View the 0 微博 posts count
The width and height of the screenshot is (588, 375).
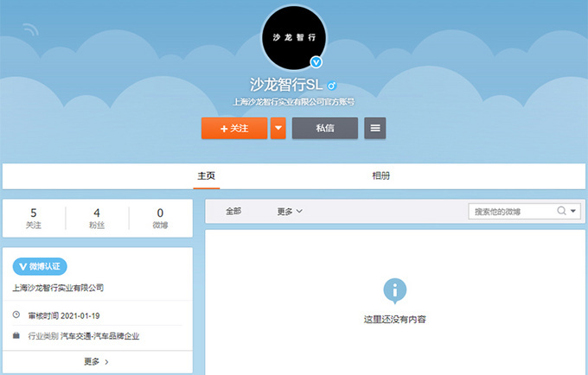pyautogui.click(x=160, y=218)
